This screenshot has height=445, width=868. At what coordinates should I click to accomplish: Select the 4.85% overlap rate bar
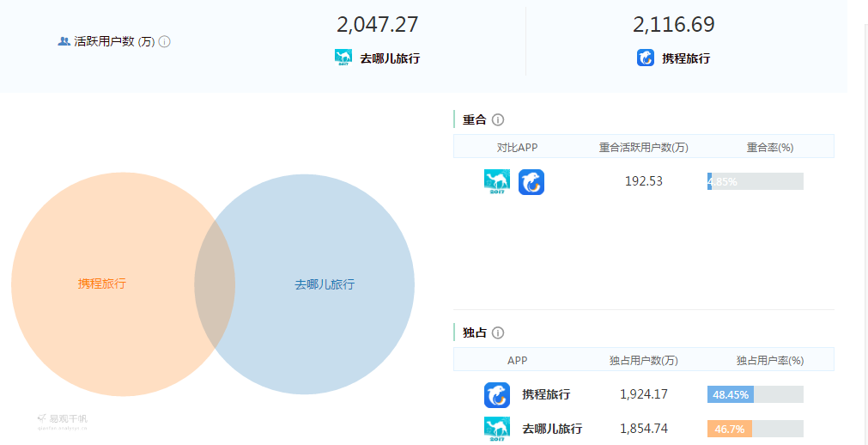click(755, 181)
